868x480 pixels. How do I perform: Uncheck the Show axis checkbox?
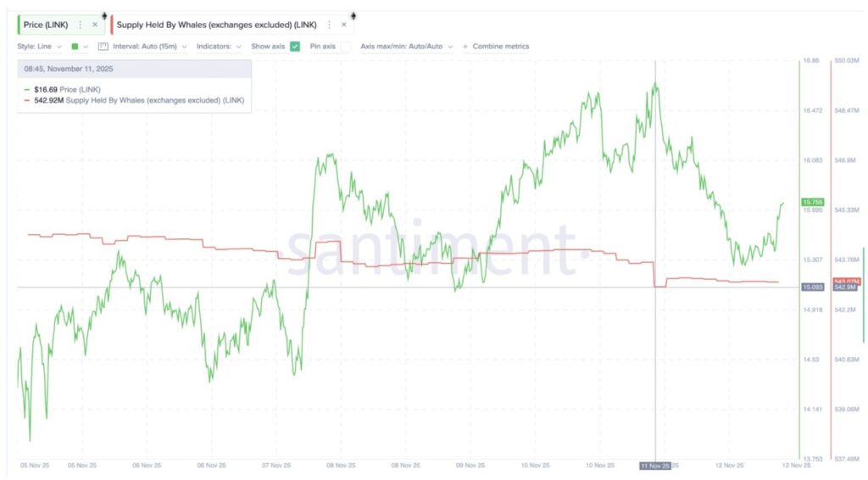click(x=295, y=47)
